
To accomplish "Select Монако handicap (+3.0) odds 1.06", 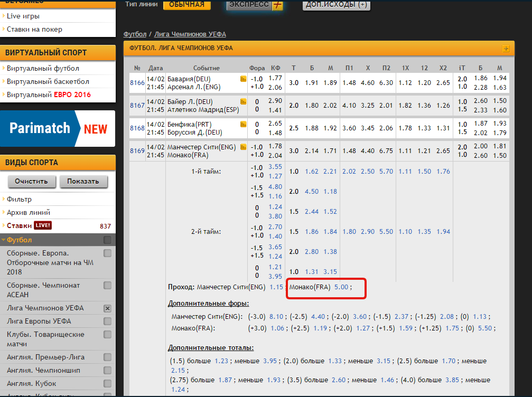I will point(277,328).
